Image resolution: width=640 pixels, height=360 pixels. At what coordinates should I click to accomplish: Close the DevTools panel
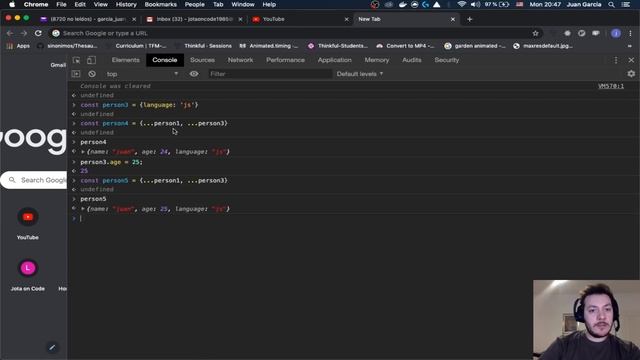pos(631,60)
